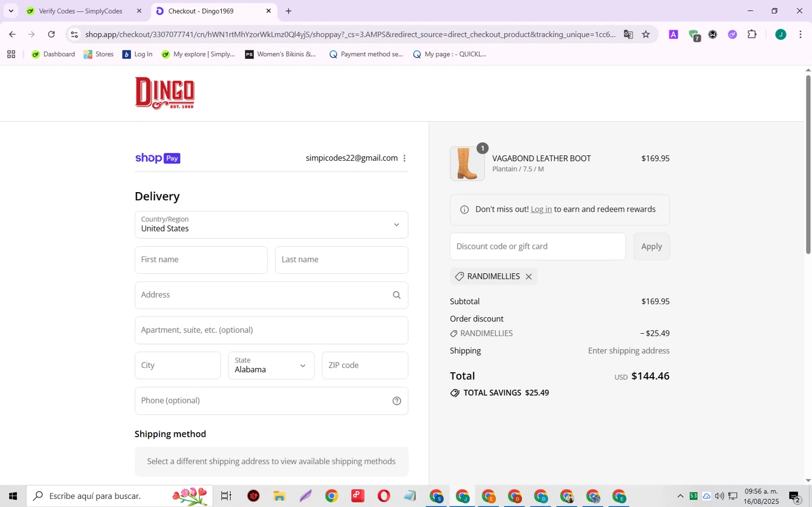Open the tab search dropdown arrow
The image size is (812, 507).
click(11, 11)
